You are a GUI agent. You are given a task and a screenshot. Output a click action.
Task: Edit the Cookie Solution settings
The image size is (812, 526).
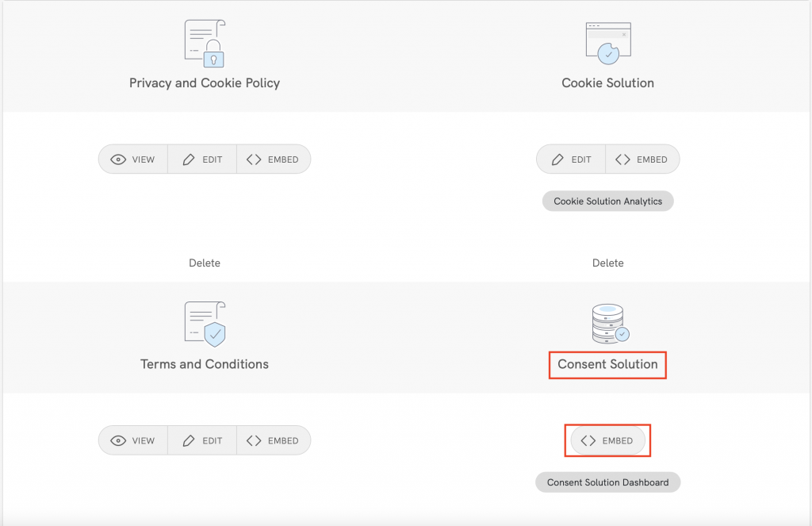[x=570, y=159]
